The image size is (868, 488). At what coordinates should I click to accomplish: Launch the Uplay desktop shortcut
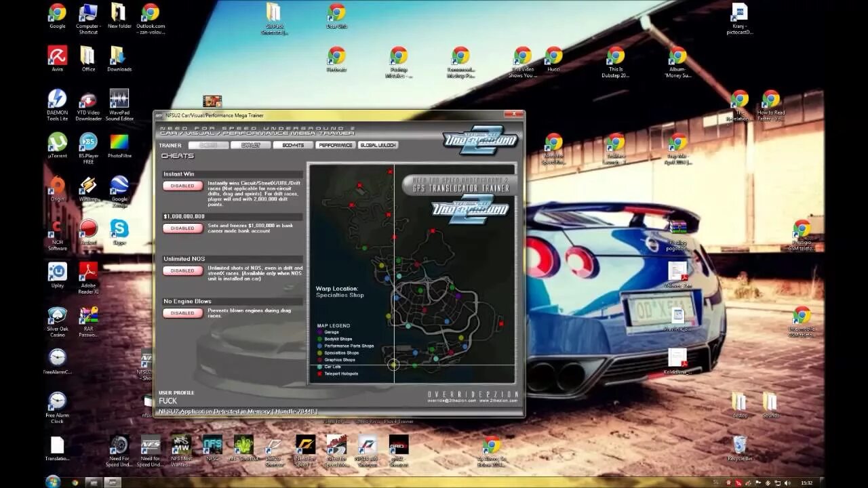click(57, 274)
